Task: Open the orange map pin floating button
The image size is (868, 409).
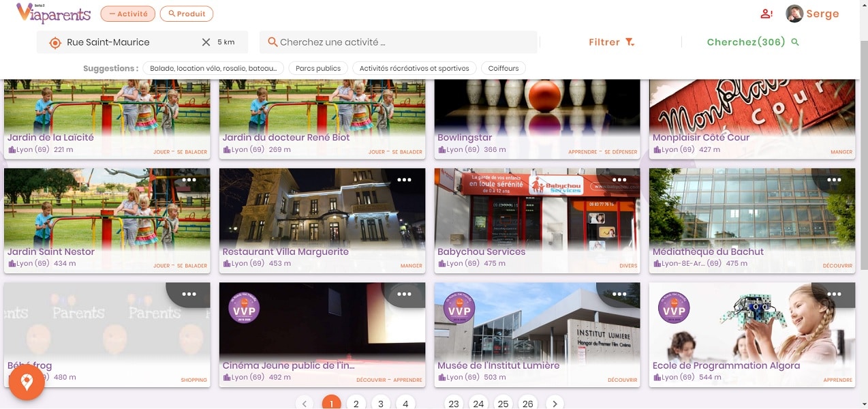Action: [x=27, y=382]
